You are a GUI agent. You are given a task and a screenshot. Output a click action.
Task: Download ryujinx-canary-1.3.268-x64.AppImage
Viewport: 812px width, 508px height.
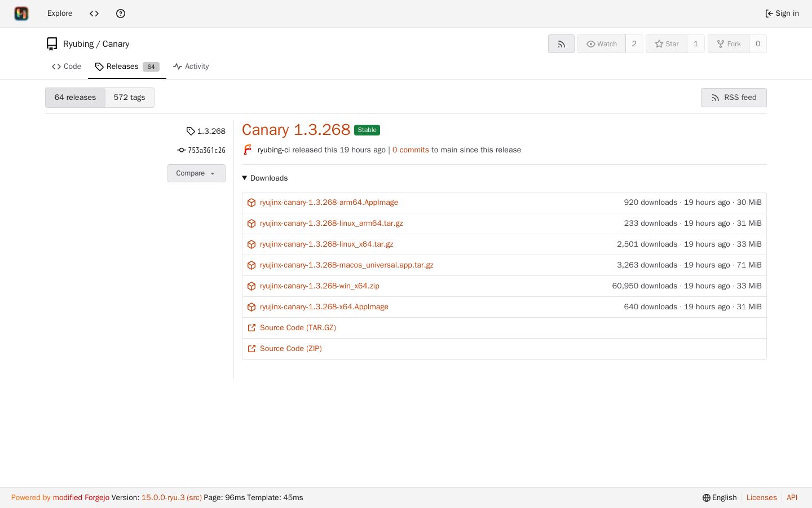[x=324, y=307]
